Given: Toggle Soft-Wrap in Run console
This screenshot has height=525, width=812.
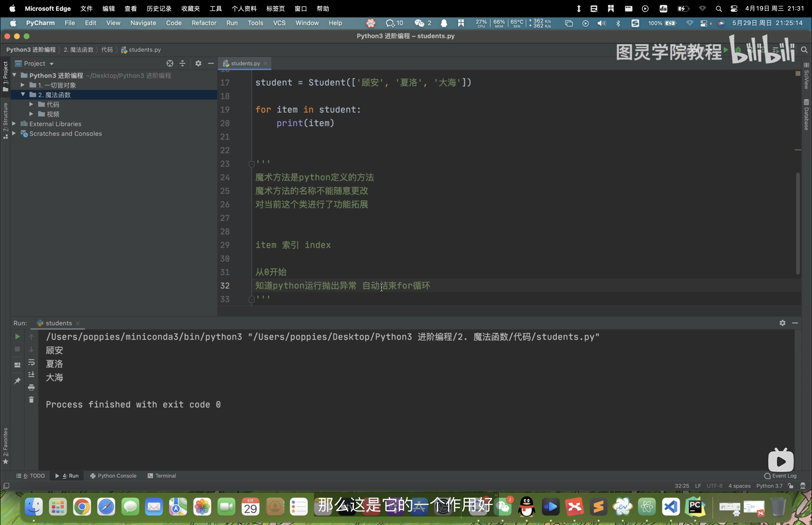Looking at the screenshot, I should (x=31, y=362).
